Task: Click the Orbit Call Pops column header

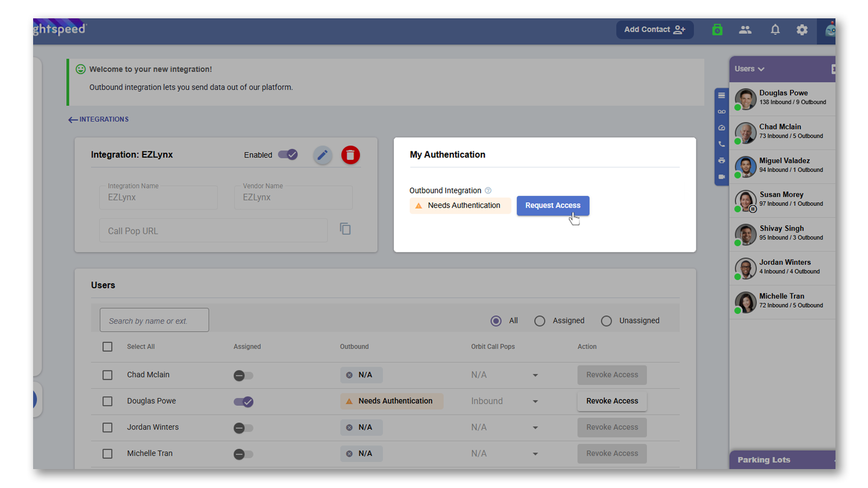Action: pos(493,347)
